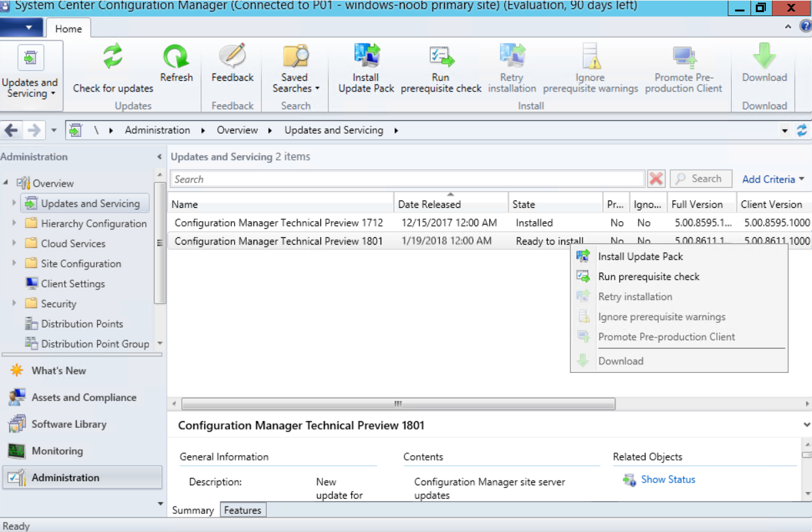Open Monitoring workspace
This screenshot has height=532, width=812.
point(81,450)
